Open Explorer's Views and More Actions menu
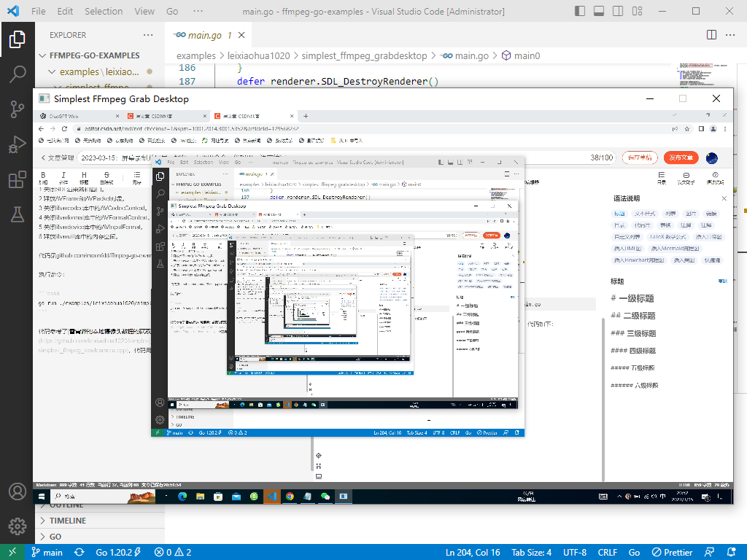Image resolution: width=747 pixels, height=560 pixels. (148, 35)
